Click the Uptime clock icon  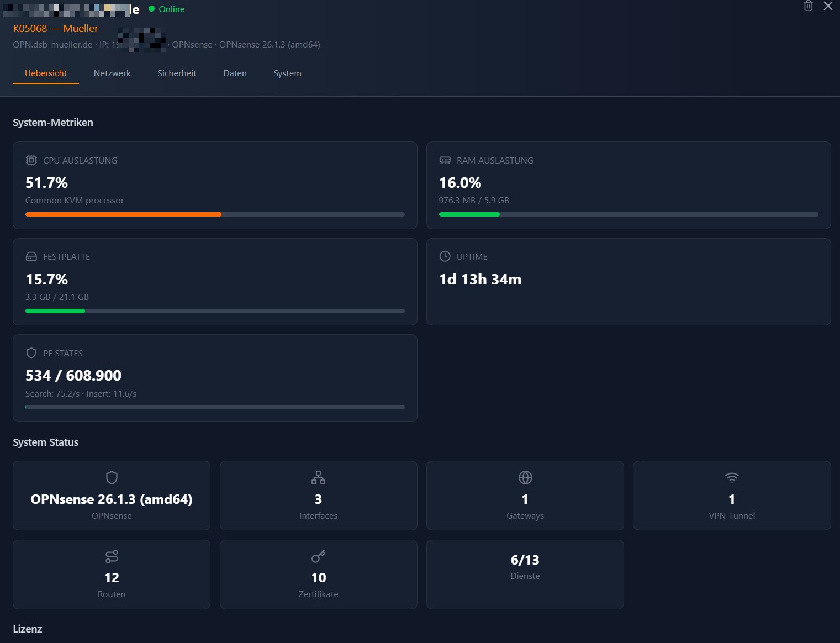pos(445,256)
